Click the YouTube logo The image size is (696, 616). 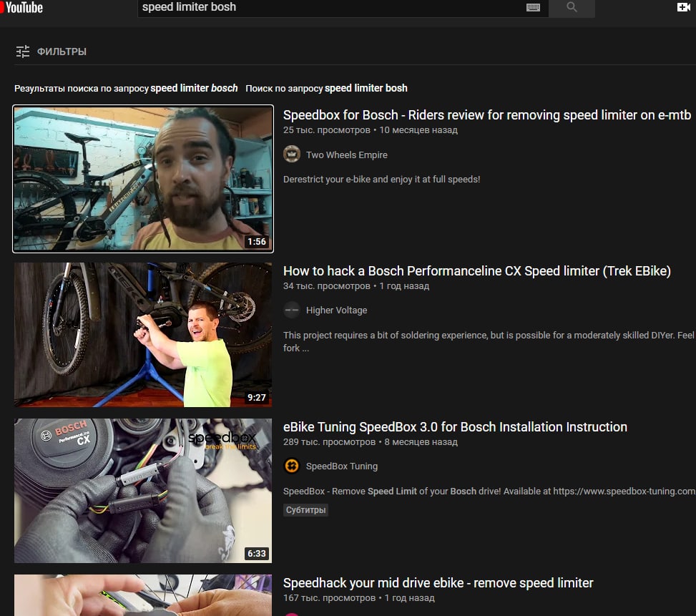tap(21, 7)
